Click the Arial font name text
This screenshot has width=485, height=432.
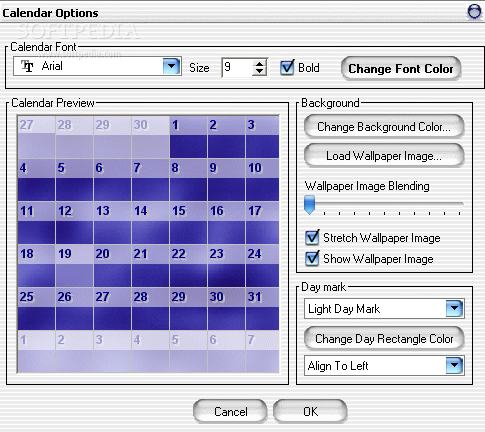click(52, 66)
